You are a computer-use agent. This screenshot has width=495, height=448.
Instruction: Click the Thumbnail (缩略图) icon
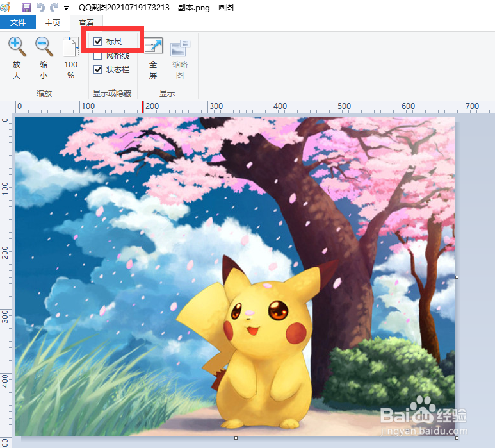(x=180, y=48)
